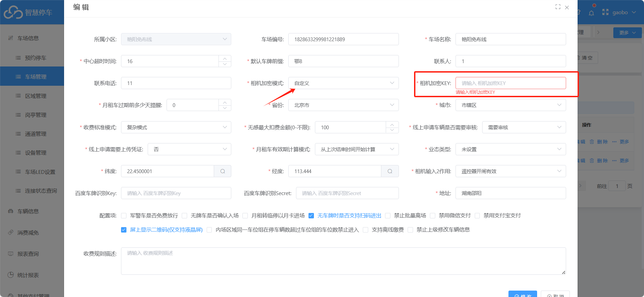Expand 相机输入2作用 dropdown
The width and height of the screenshot is (644, 297).
(x=510, y=171)
